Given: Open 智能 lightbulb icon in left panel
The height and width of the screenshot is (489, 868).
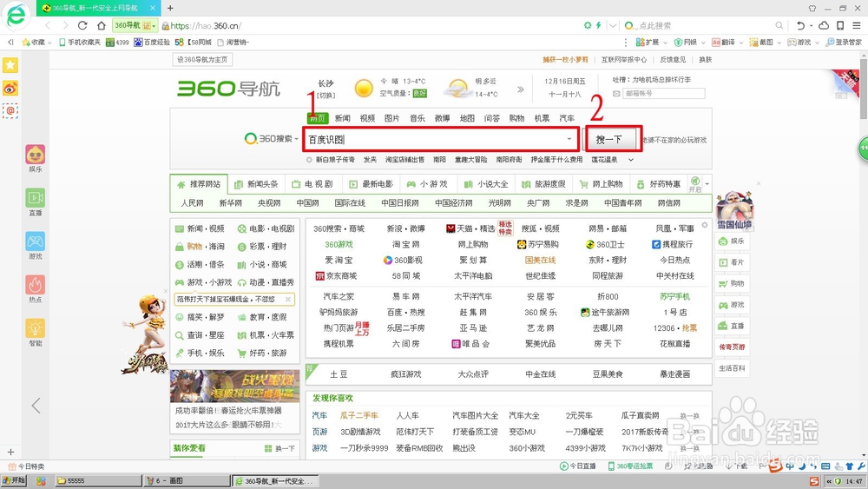Looking at the screenshot, I should coord(36,328).
